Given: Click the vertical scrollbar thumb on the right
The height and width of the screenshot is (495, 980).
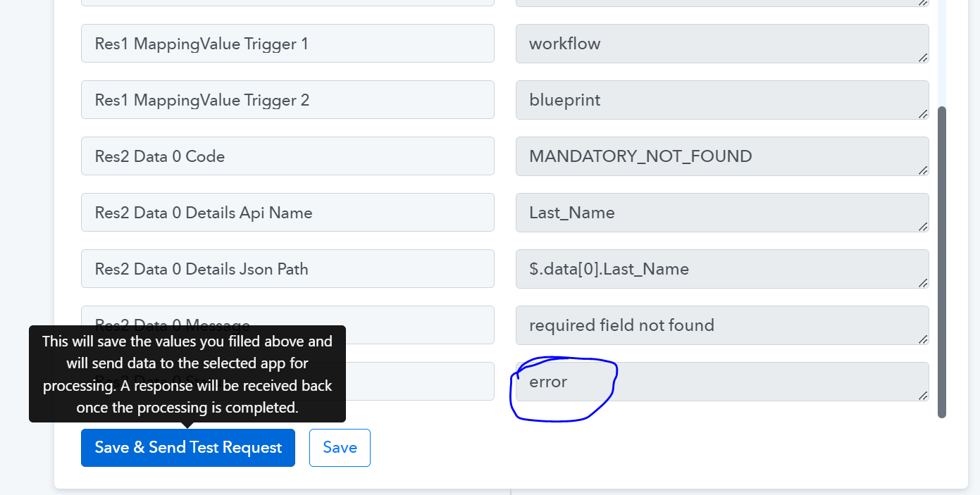Looking at the screenshot, I should 942,262.
